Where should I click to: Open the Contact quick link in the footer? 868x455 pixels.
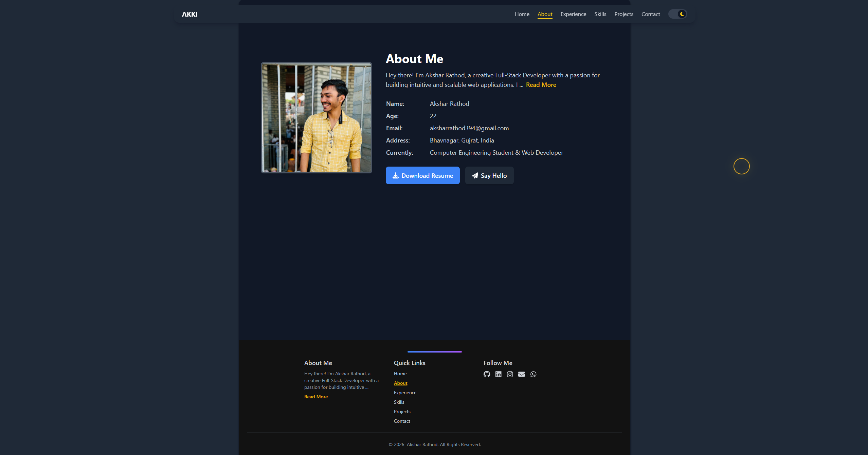click(x=402, y=421)
